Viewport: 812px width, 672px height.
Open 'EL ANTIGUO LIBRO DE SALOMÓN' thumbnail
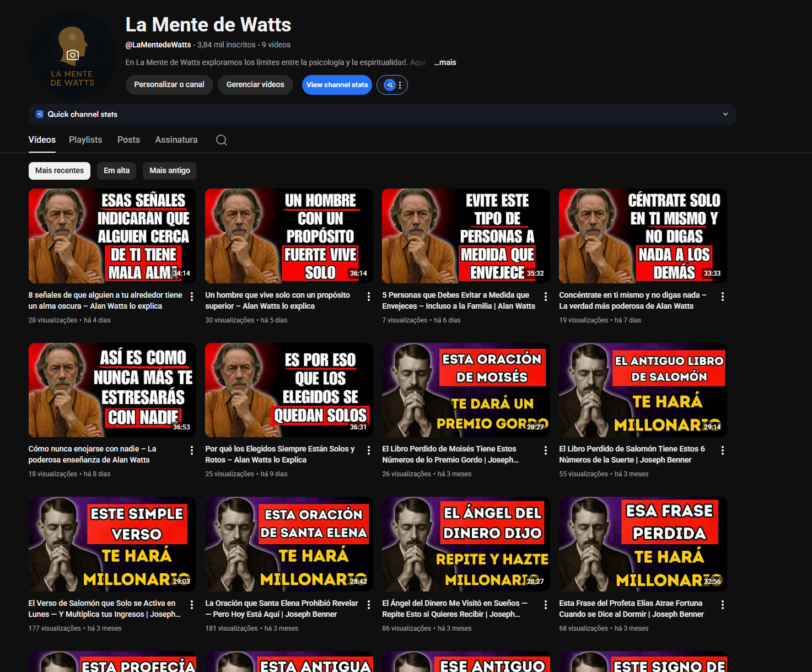pos(643,390)
